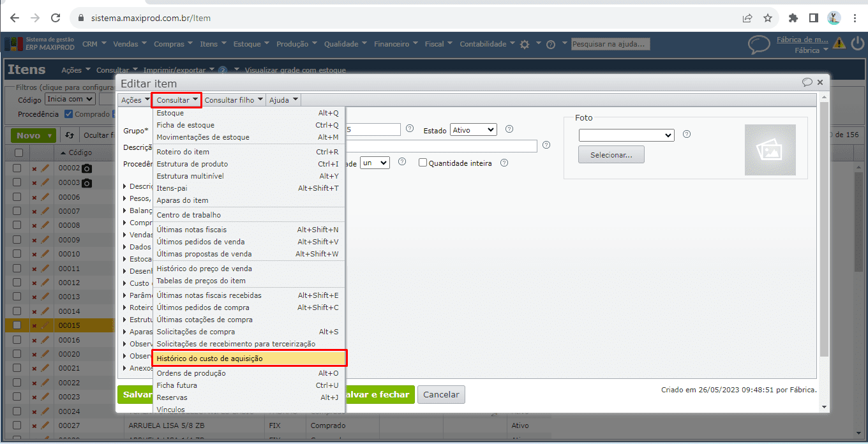Screen dimensions: 868x444
Task: Edit item 00015 with pencil icon
Action: 45,325
